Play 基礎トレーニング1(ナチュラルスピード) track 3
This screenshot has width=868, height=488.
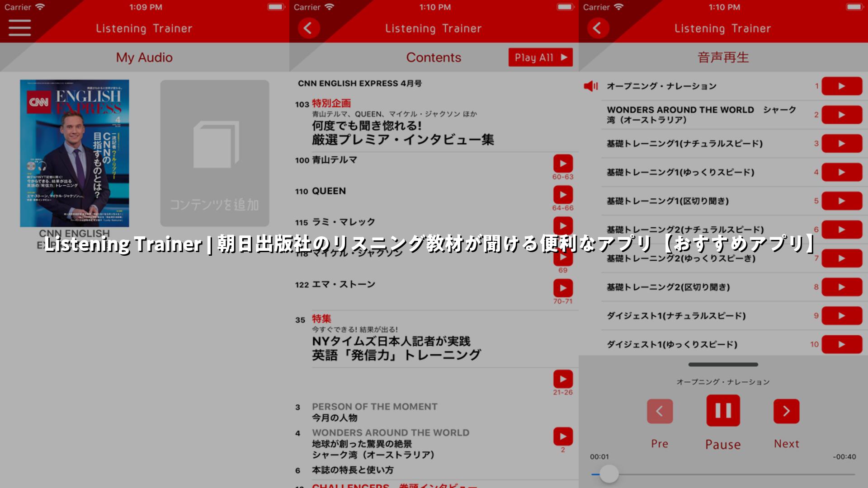click(x=842, y=144)
